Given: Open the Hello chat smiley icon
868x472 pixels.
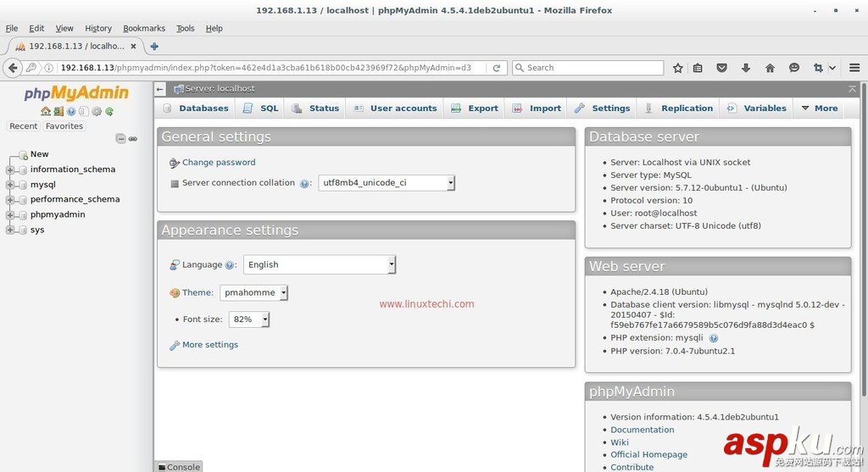Looking at the screenshot, I should (793, 68).
